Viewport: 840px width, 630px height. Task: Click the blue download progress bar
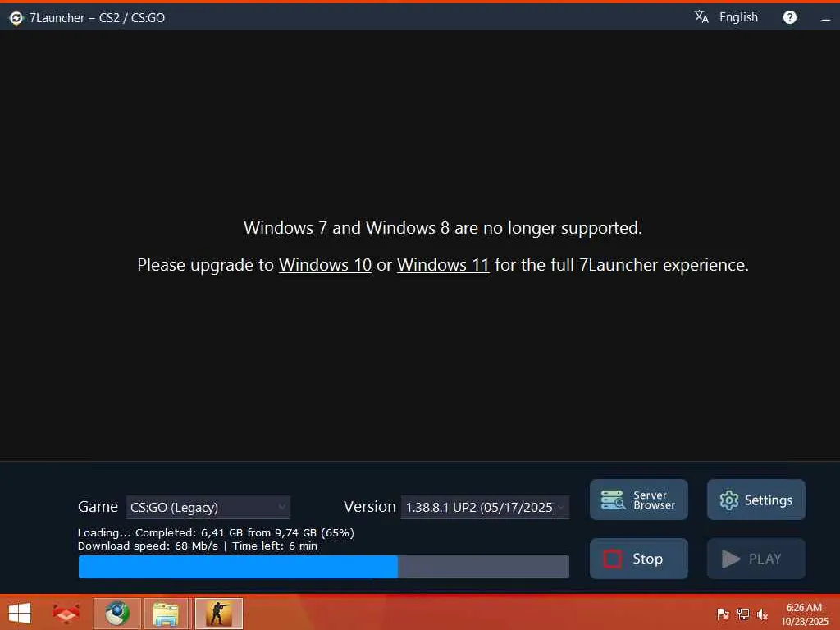click(323, 567)
